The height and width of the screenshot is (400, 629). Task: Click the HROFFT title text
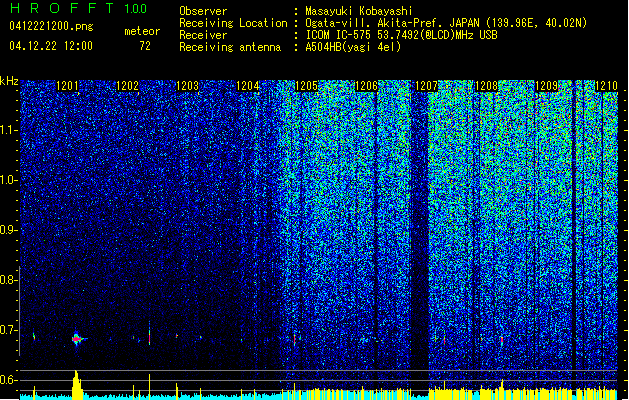click(x=62, y=8)
